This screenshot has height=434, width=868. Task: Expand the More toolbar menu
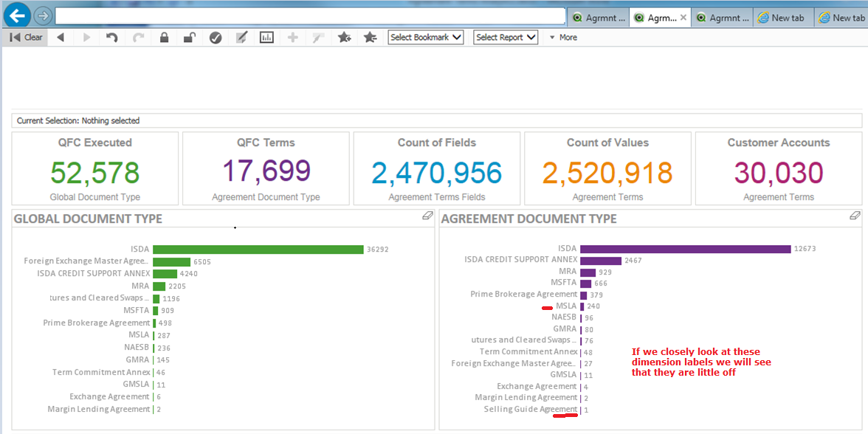(563, 38)
